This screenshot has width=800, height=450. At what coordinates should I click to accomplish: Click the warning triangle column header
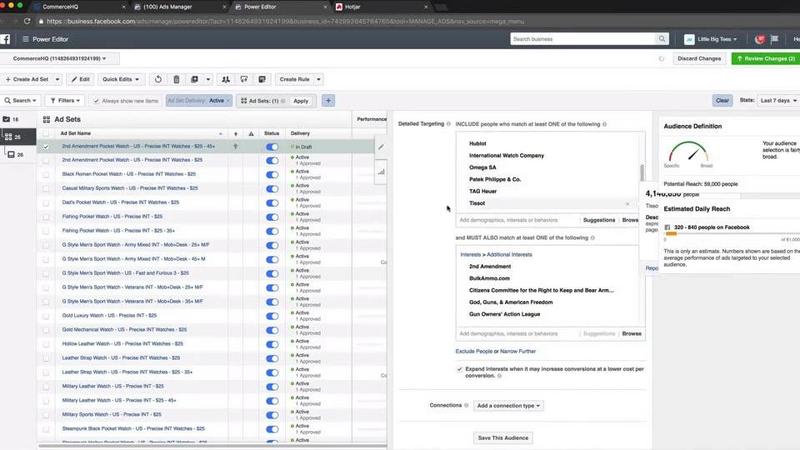[x=251, y=133]
